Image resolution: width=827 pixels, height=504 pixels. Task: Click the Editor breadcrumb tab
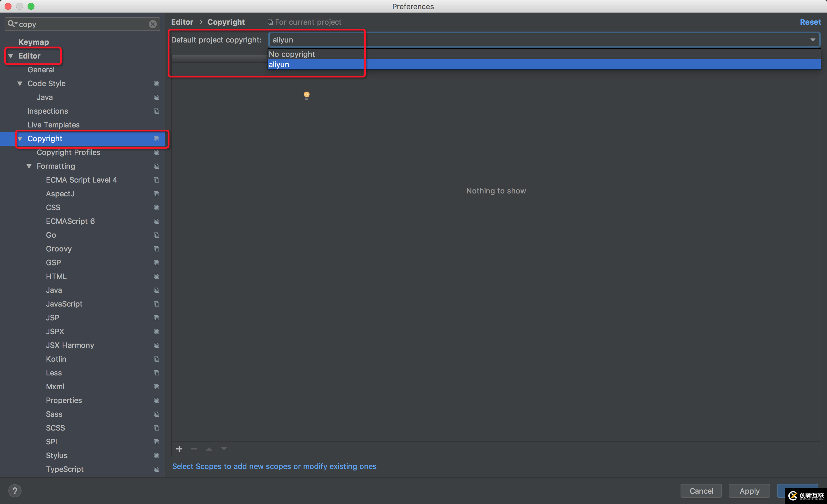(182, 21)
